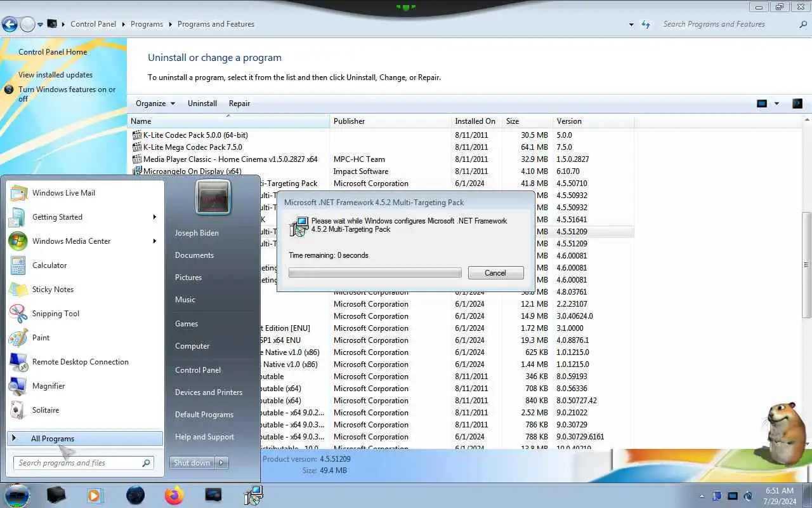The height and width of the screenshot is (508, 812).
Task: Open Joseph Biden's personal folder
Action: 197,233
